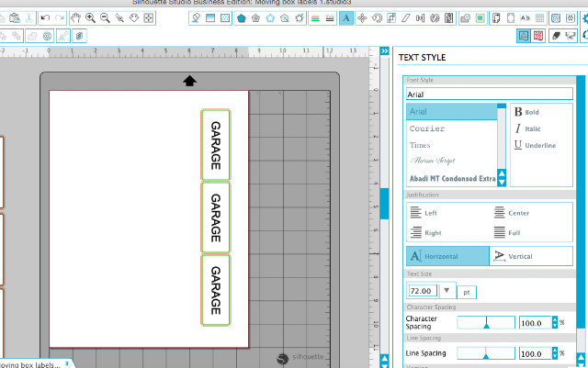This screenshot has height=368, width=588.
Task: Click the Zoom Out magnifier
Action: tap(105, 18)
